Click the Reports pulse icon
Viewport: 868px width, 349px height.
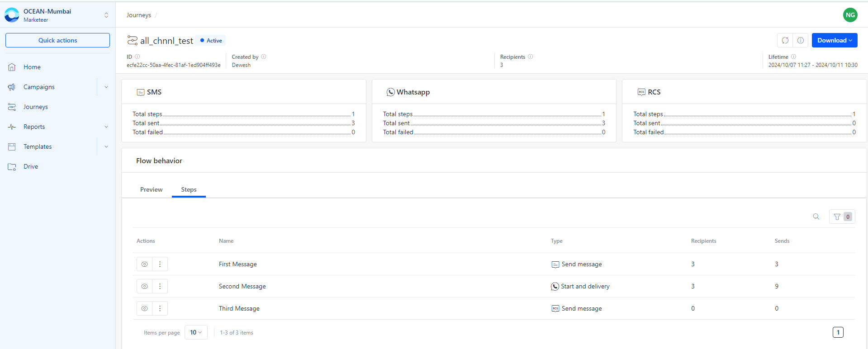12,127
